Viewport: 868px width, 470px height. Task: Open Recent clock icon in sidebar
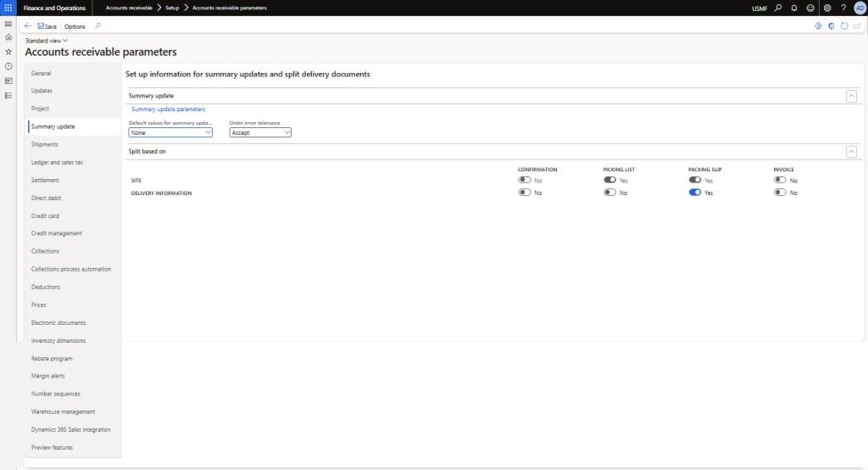pyautogui.click(x=8, y=66)
